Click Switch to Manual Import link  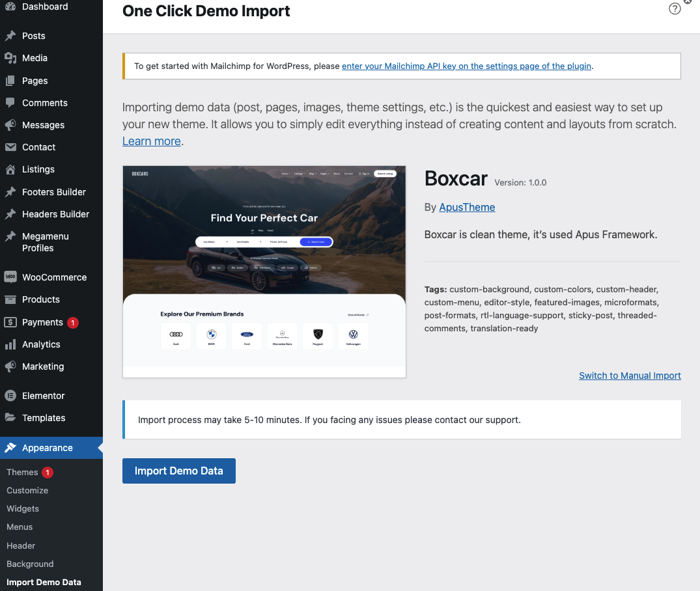[x=630, y=376]
